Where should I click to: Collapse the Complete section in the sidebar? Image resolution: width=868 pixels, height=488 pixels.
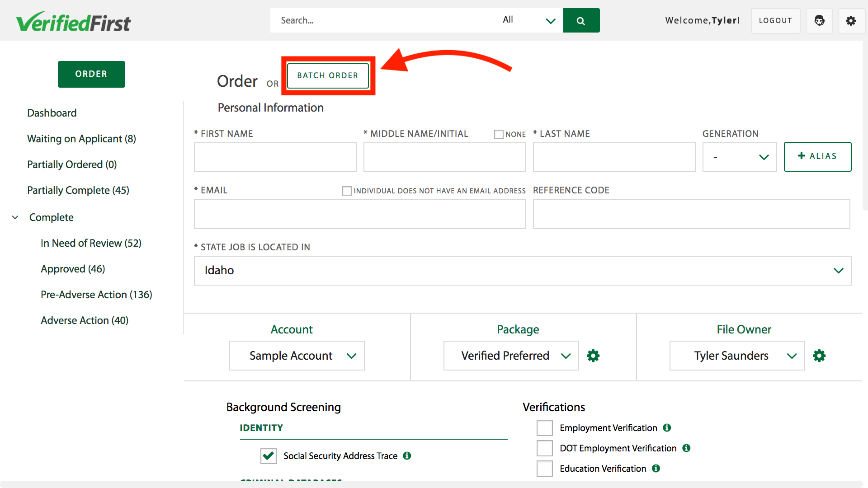(15, 217)
